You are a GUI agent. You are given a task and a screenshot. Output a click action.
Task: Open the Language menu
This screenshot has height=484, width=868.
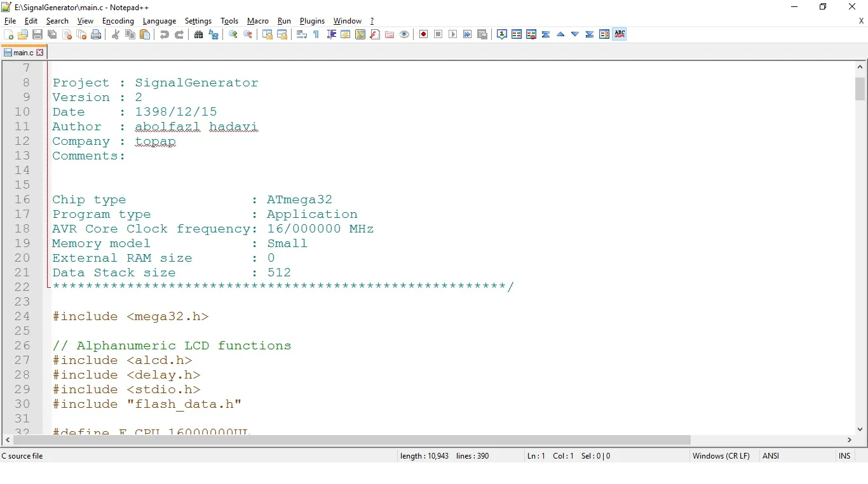[x=159, y=21]
